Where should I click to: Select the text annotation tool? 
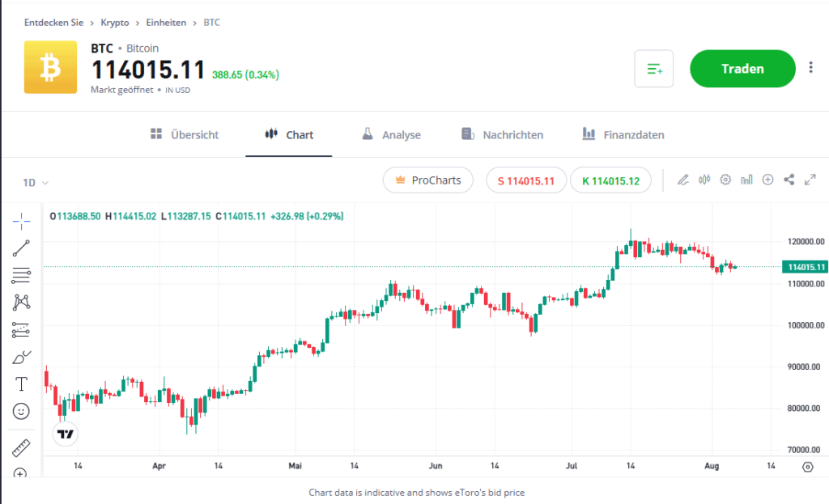[x=21, y=383]
